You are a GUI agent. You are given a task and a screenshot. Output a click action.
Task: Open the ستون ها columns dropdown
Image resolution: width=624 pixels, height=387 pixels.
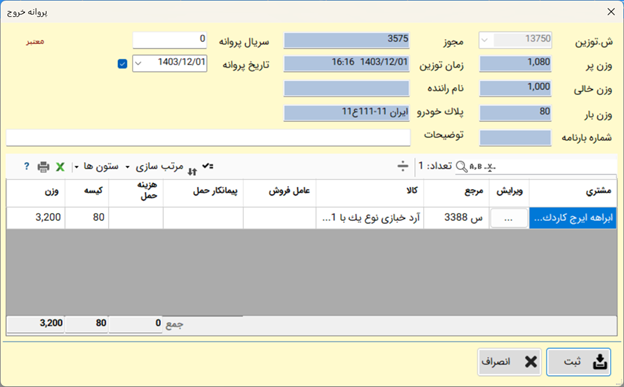point(97,166)
